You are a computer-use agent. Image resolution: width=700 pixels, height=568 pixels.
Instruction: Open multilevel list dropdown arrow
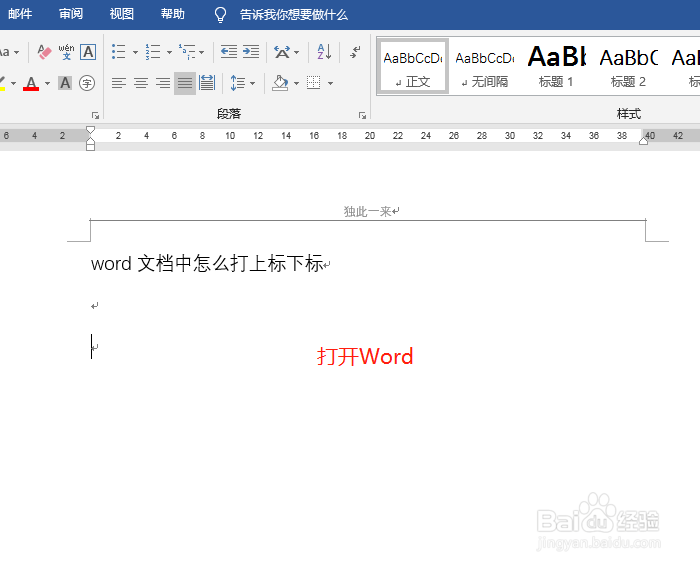click(x=202, y=52)
